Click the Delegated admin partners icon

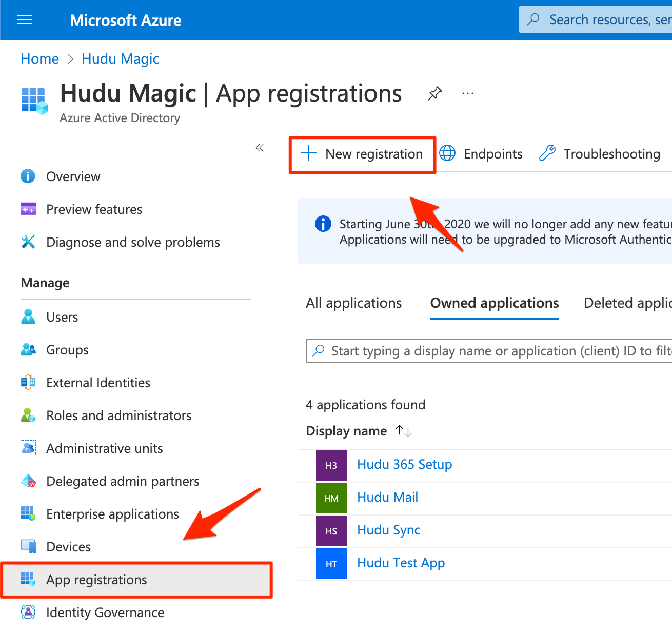[x=28, y=481]
